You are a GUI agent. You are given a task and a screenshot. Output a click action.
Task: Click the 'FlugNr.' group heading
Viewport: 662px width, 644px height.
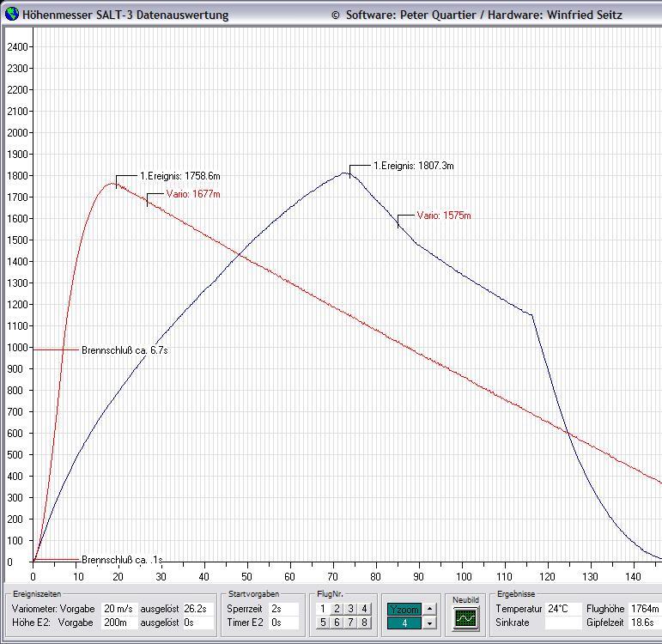[x=330, y=593]
